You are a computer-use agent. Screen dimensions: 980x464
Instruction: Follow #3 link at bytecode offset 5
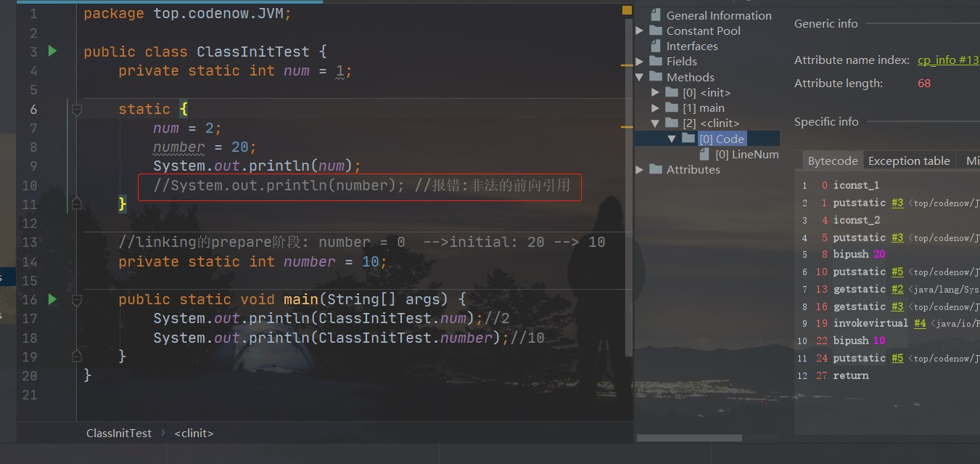tap(898, 237)
